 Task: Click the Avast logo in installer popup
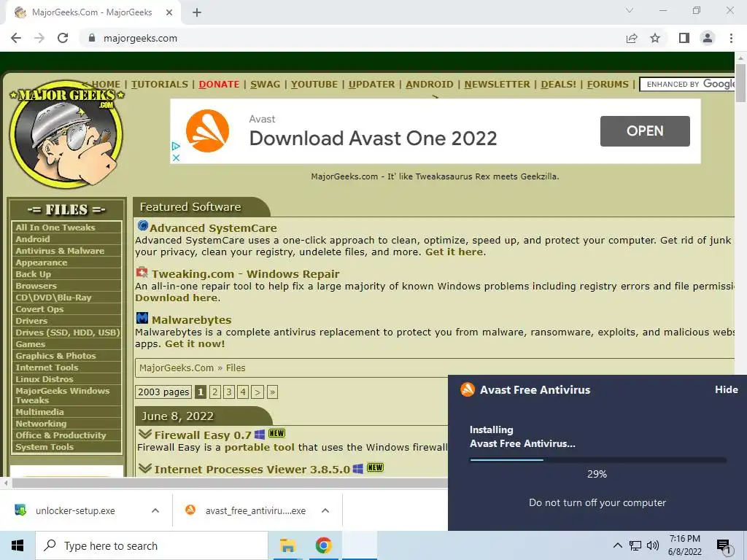point(468,389)
